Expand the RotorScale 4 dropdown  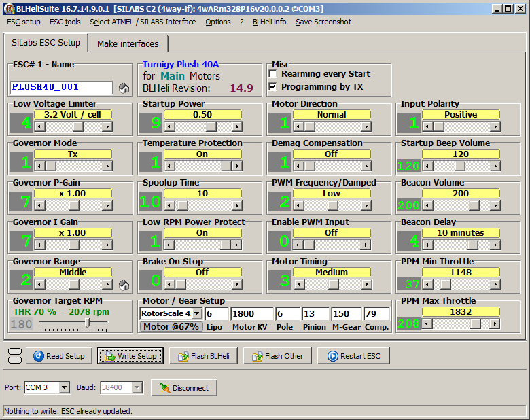[x=197, y=313]
